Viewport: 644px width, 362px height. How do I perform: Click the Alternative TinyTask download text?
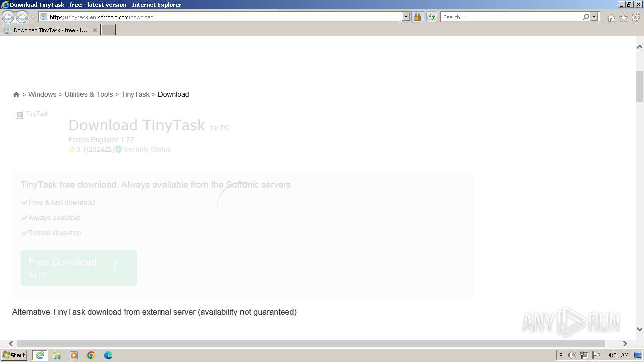pos(154,312)
